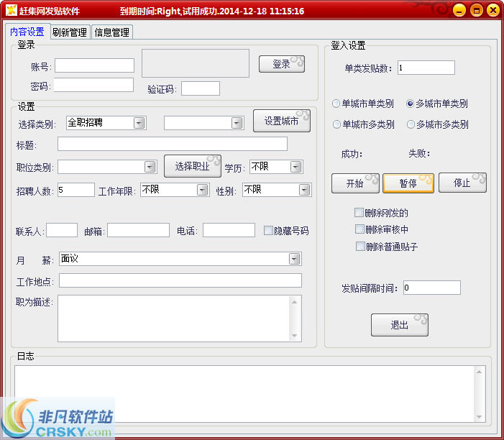This screenshot has width=504, height=440.
Task: Click the 退出 button
Action: tap(400, 325)
